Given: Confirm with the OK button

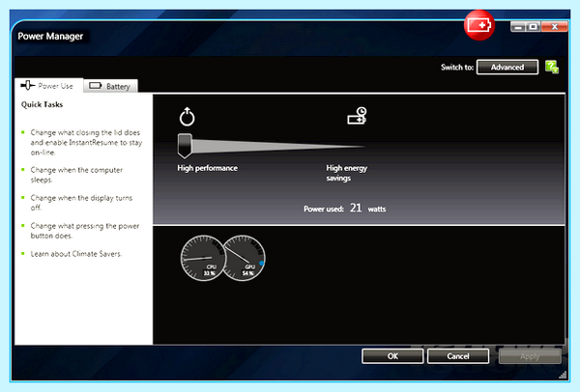Looking at the screenshot, I should coord(392,356).
